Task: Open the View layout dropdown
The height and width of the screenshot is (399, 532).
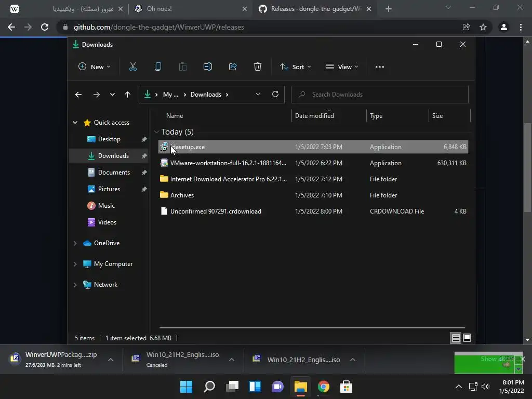Action: pos(342,67)
